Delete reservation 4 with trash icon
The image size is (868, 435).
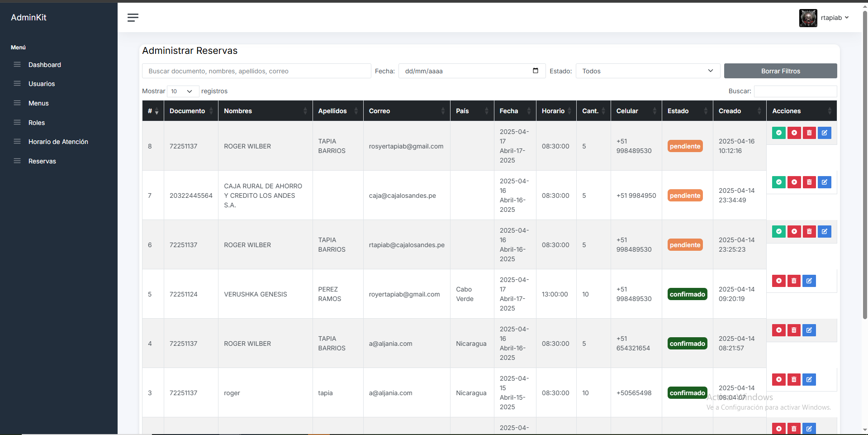(x=794, y=330)
